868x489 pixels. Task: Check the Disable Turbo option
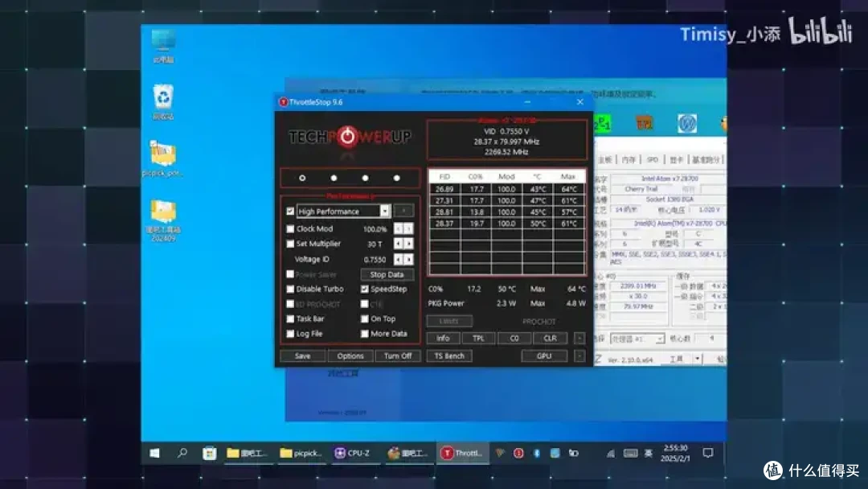290,289
